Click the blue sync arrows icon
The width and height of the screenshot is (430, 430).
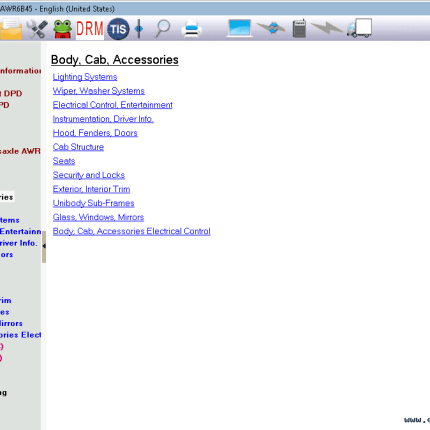click(x=271, y=28)
